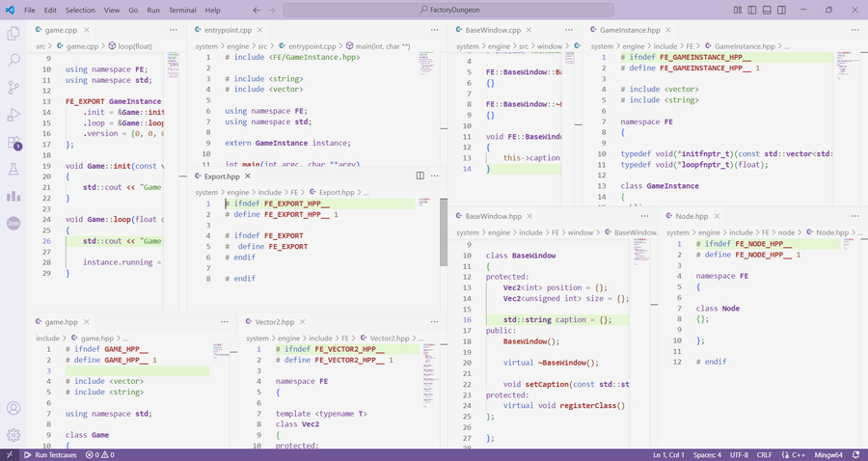Viewport: 868px width, 461px height.
Task: Open the Manage gear icon
Action: pos(14,436)
